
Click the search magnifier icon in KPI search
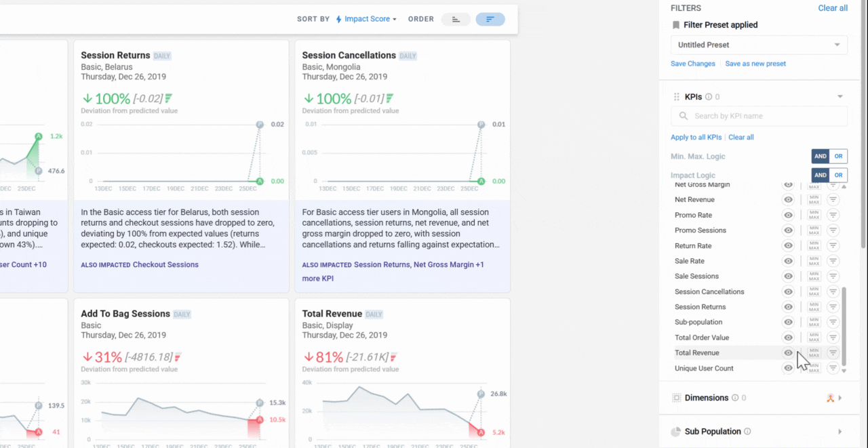tap(684, 116)
